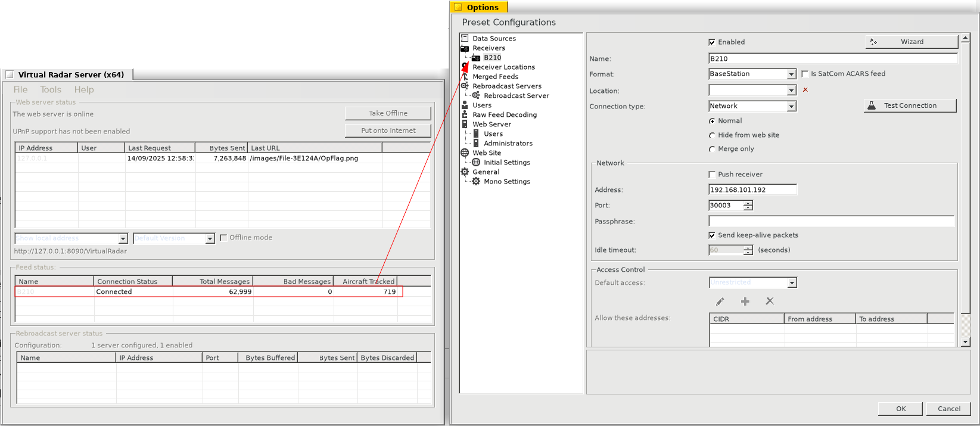Uncheck the Enabled checkbox
This screenshot has height=426, width=980.
click(712, 42)
